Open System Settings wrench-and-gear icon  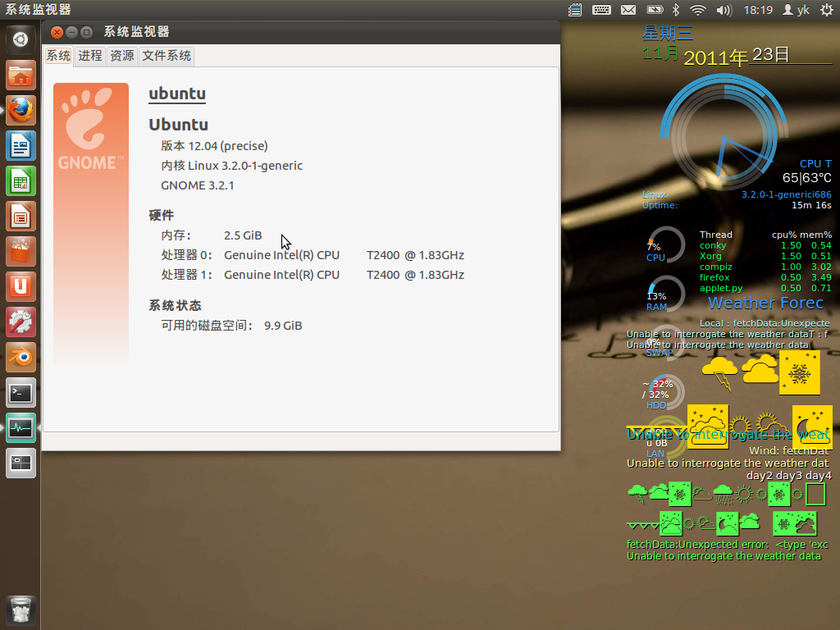[x=21, y=322]
